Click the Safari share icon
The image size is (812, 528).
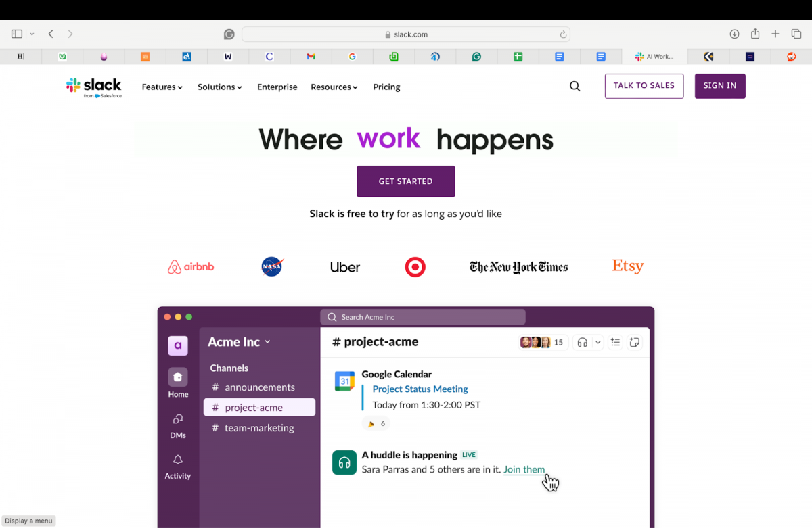coord(755,34)
